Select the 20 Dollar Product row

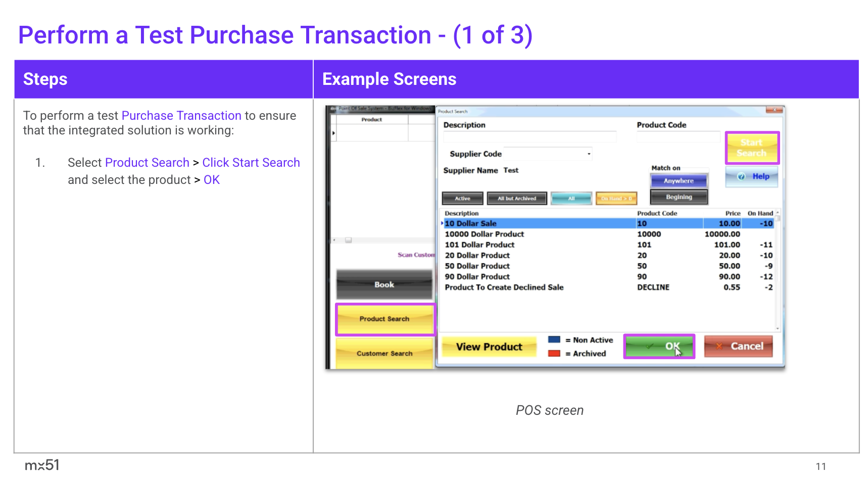pos(477,256)
